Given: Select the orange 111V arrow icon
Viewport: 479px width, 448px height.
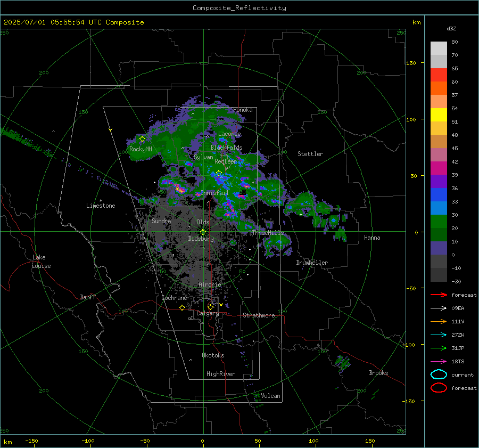Looking at the screenshot, I should pyautogui.click(x=439, y=321).
